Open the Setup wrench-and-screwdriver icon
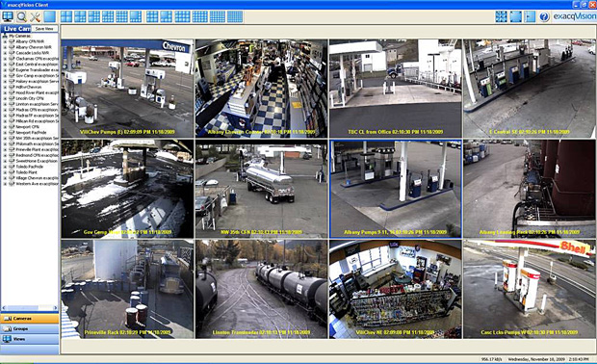597x364 pixels. (36, 16)
